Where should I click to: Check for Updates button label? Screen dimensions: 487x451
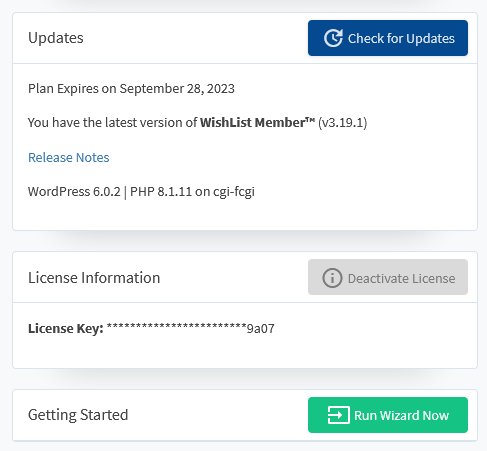click(401, 38)
